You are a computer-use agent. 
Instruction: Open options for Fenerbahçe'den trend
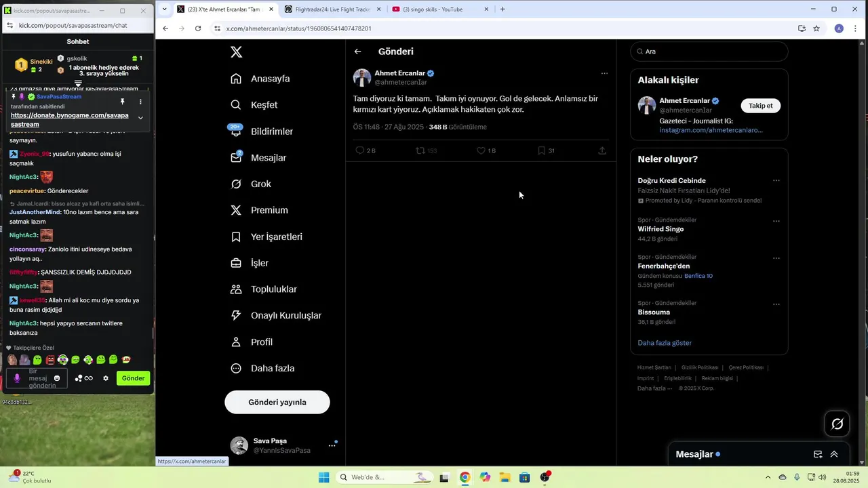(x=776, y=258)
